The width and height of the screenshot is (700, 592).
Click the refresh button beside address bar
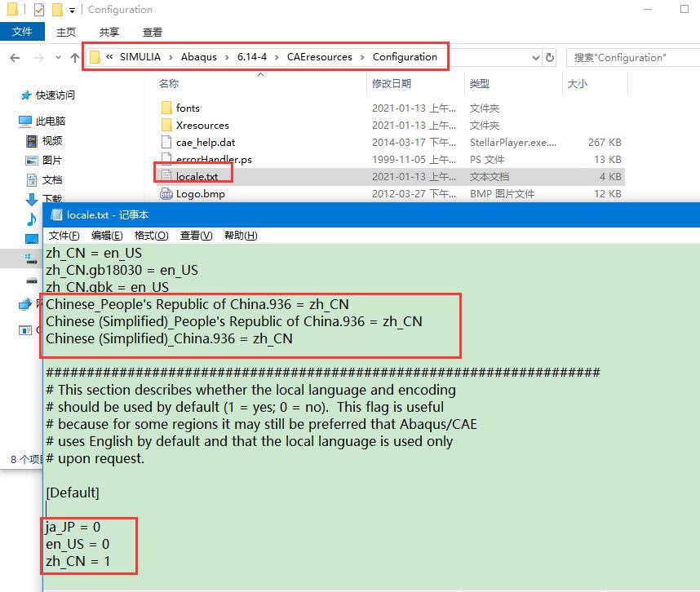(x=550, y=58)
